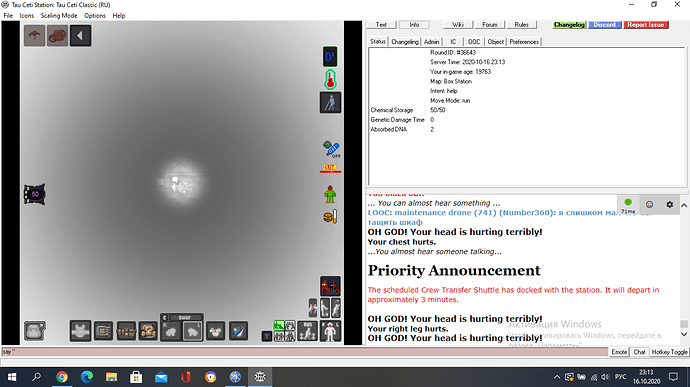Screen dimensions: 690x387
Task: Click the hunger burger status icon
Action: (330, 217)
